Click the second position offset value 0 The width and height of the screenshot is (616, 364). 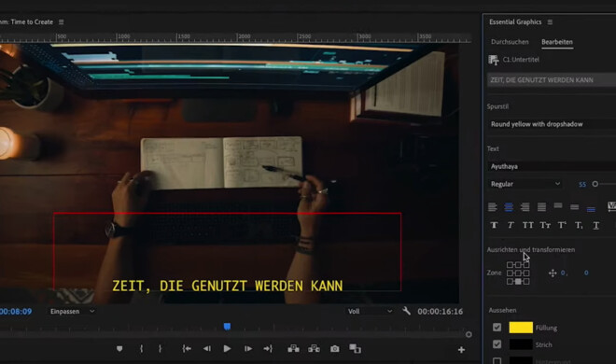pyautogui.click(x=586, y=273)
